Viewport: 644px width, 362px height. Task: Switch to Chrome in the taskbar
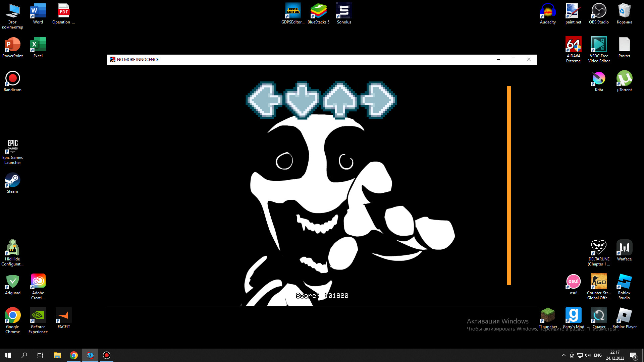[74, 355]
